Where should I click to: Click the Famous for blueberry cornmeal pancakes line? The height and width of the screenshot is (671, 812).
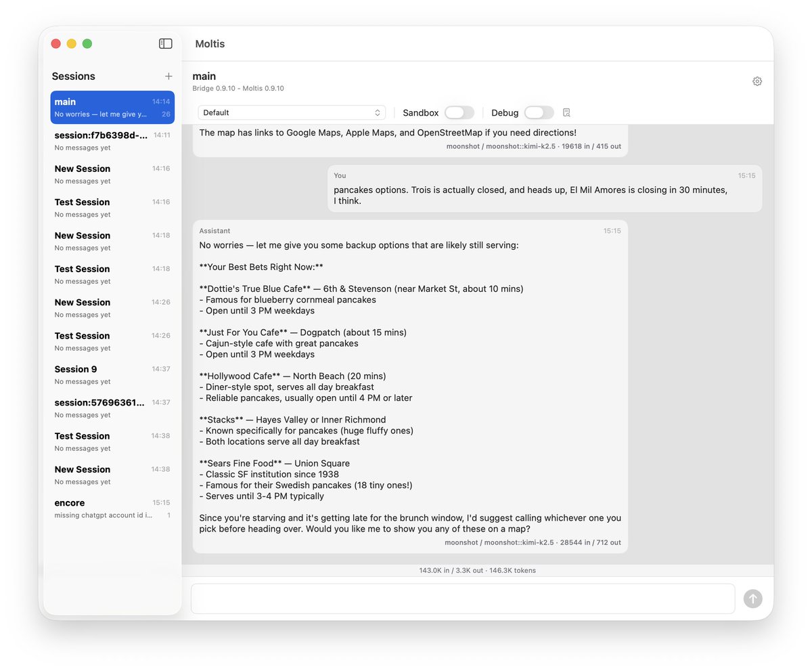[x=288, y=300]
